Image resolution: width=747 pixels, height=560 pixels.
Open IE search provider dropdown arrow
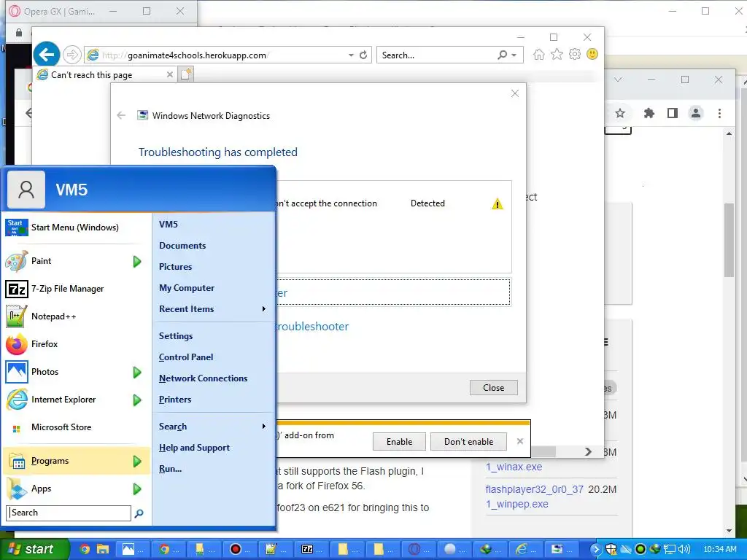[x=514, y=55]
